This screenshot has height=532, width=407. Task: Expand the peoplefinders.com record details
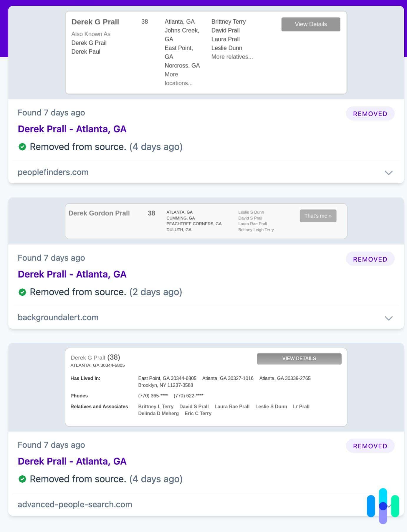(x=389, y=173)
